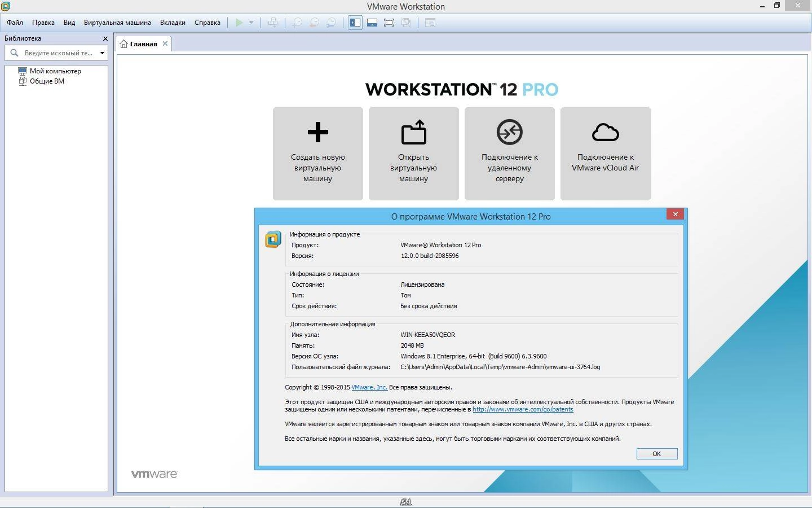Click the Windows 8.1 Enterprise host OS value
The height and width of the screenshot is (508, 812).
coord(474,356)
